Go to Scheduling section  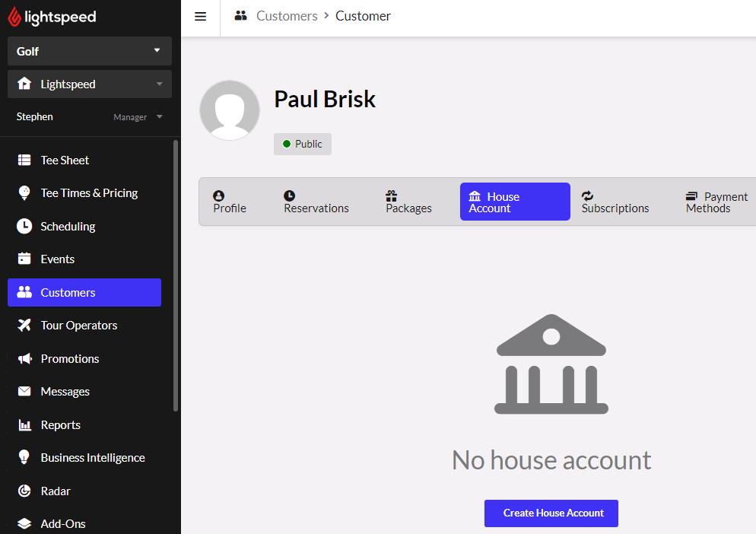84,226
